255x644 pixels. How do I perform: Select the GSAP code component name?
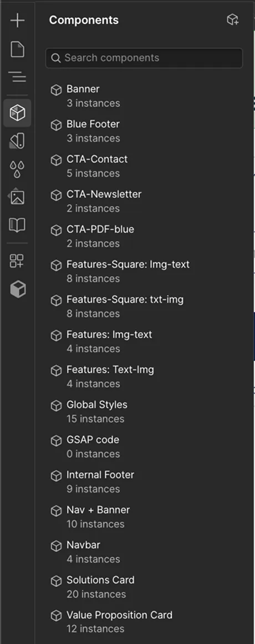tap(93, 440)
